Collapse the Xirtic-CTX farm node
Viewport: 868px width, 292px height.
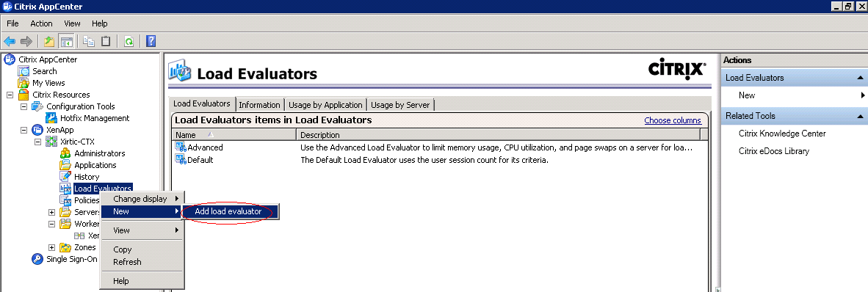tap(37, 142)
